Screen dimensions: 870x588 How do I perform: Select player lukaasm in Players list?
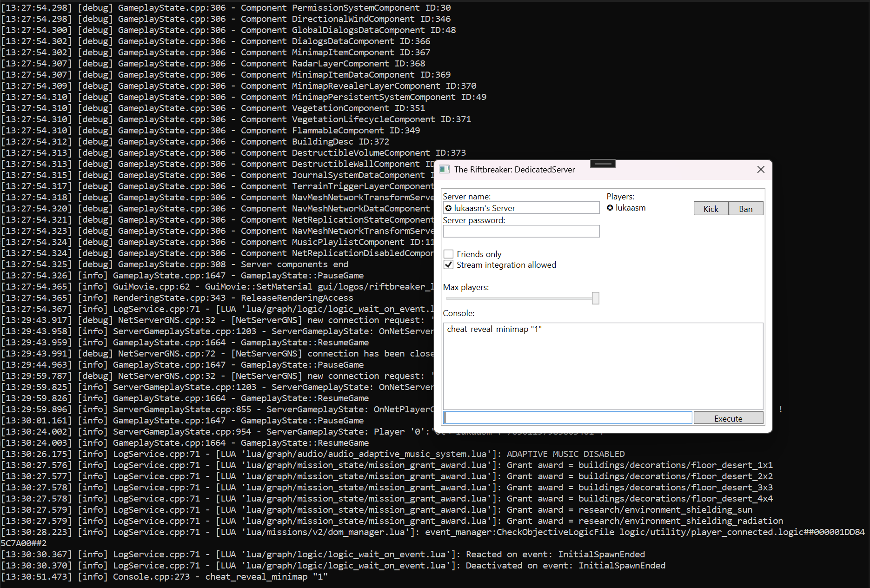(631, 208)
